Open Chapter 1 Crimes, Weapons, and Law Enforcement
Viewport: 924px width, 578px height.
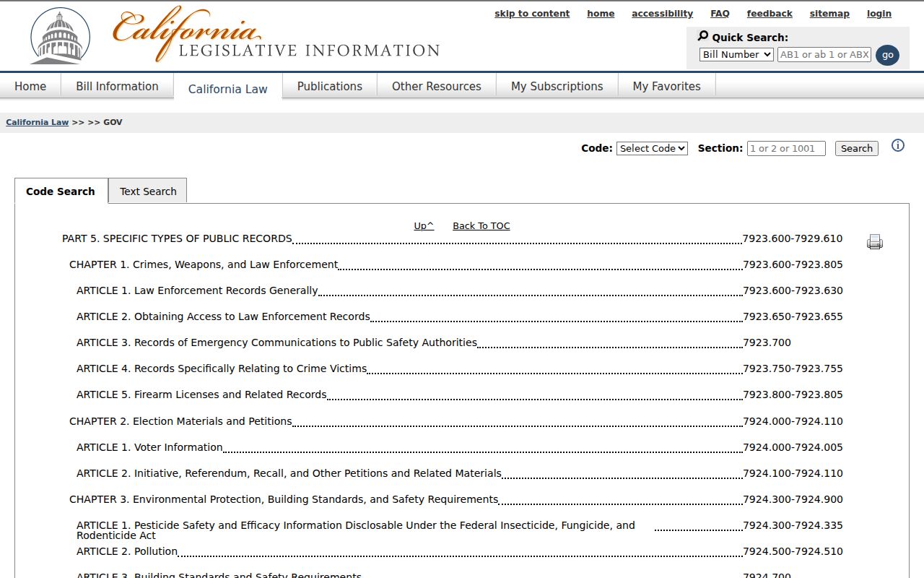point(204,264)
